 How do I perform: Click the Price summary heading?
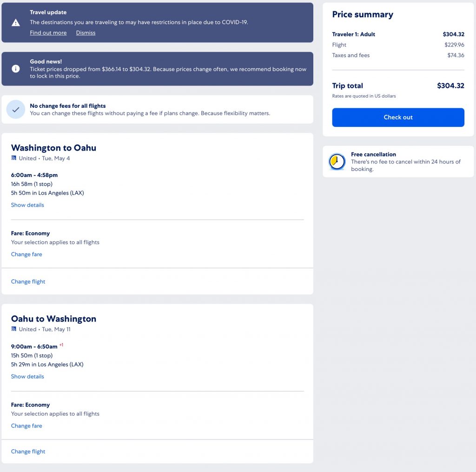(x=363, y=14)
